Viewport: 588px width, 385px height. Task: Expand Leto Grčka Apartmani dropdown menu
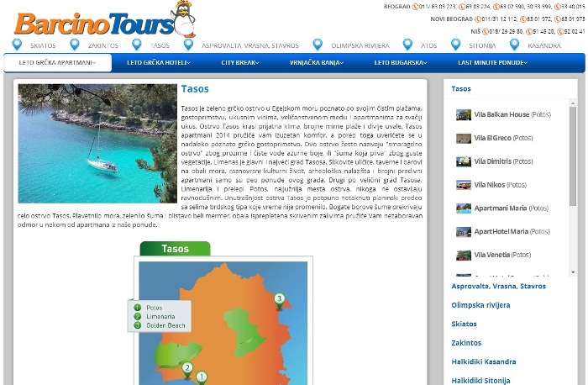(x=57, y=63)
